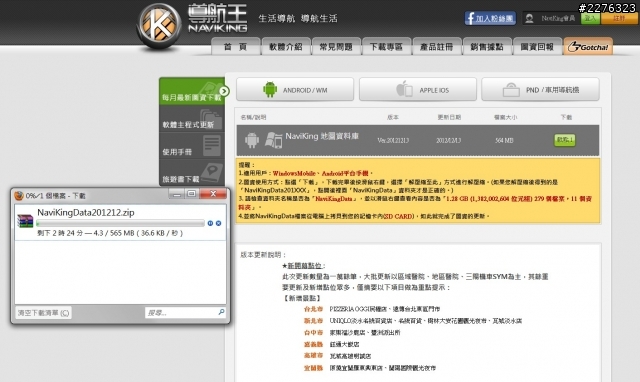The width and height of the screenshot is (640, 382).
Task: Minimize the download window
Action: click(177, 194)
